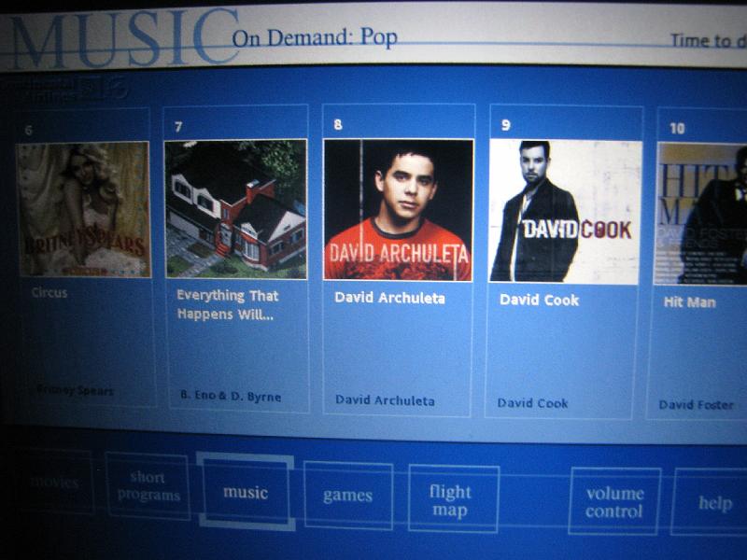Open the Hit Man album cover
The height and width of the screenshot is (560, 747).
point(701,215)
